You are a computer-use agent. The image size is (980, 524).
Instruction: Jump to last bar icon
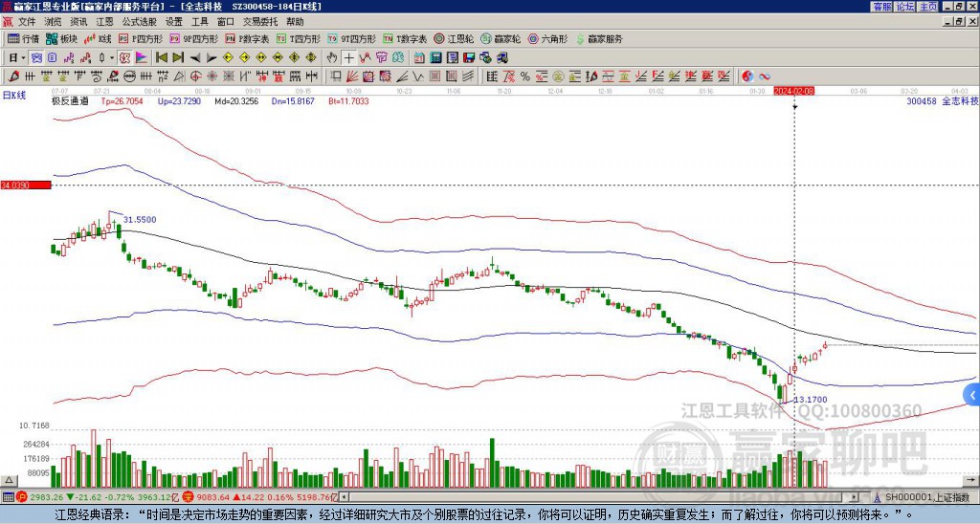pos(178,57)
